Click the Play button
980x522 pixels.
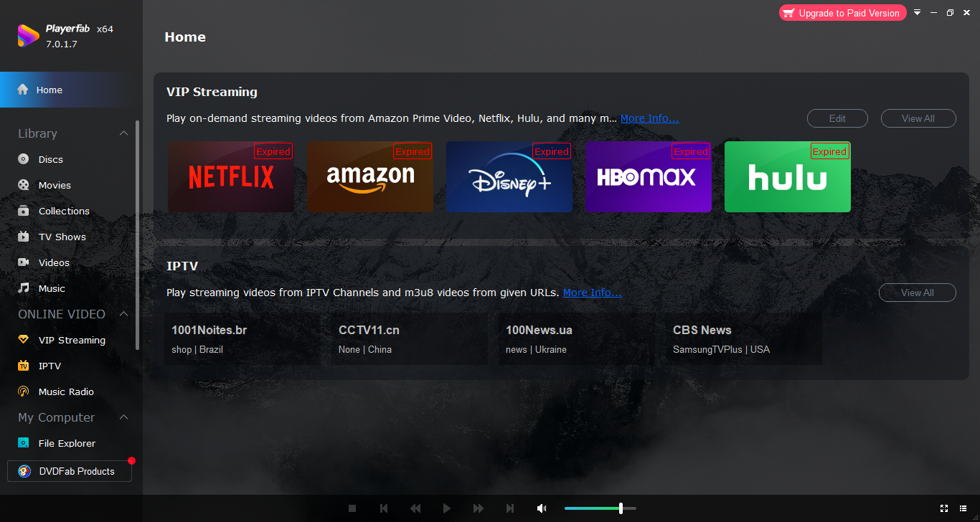(x=447, y=508)
